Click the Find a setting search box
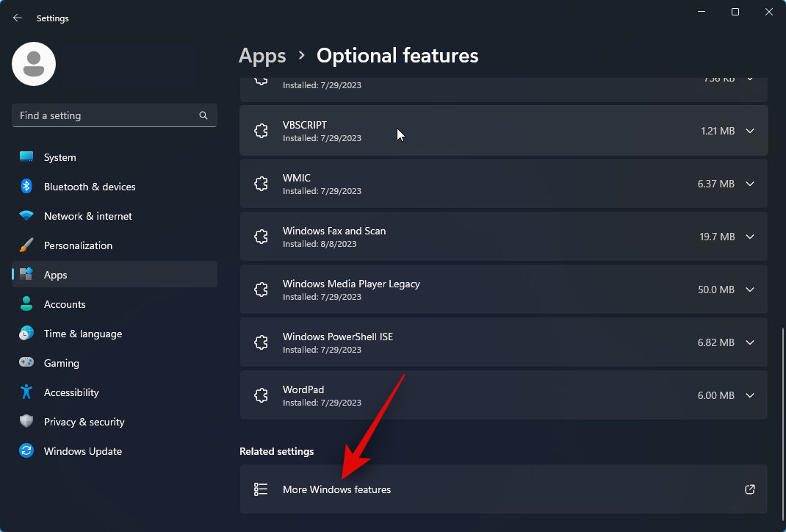Image resolution: width=786 pixels, height=532 pixels. click(x=107, y=115)
